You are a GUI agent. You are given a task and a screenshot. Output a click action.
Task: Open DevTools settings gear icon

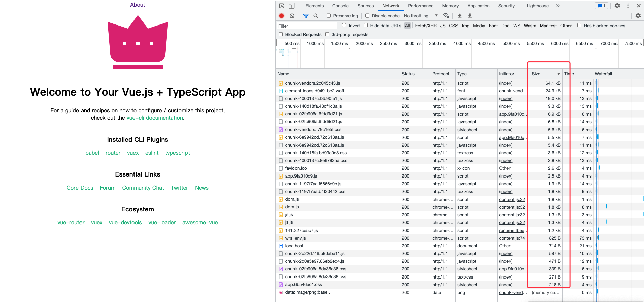click(617, 6)
